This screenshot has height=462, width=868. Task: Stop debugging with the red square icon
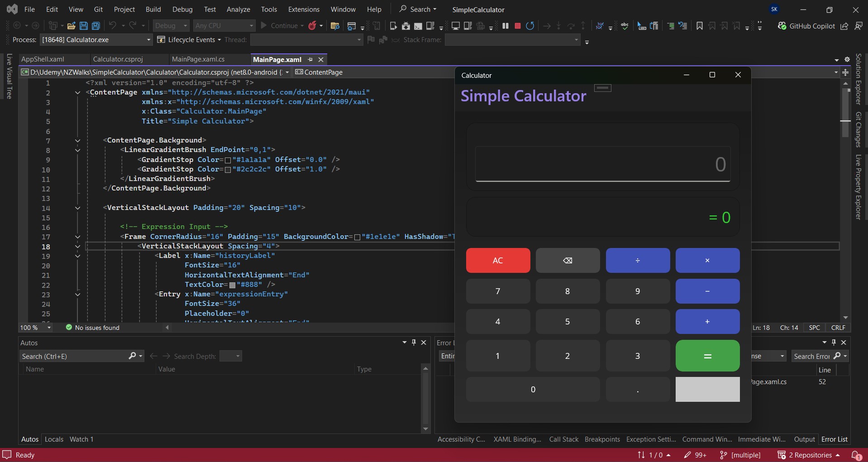tap(518, 26)
